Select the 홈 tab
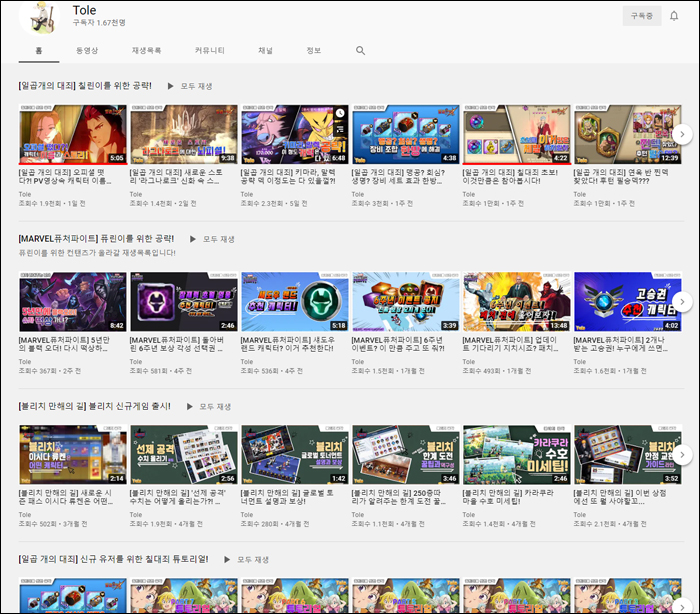Image resolution: width=700 pixels, height=614 pixels. (x=39, y=50)
